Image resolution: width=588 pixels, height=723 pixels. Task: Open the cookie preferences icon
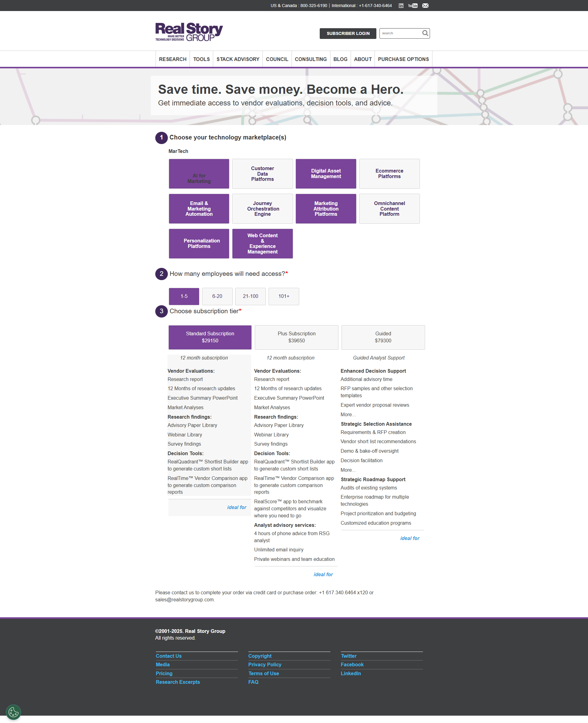[13, 712]
